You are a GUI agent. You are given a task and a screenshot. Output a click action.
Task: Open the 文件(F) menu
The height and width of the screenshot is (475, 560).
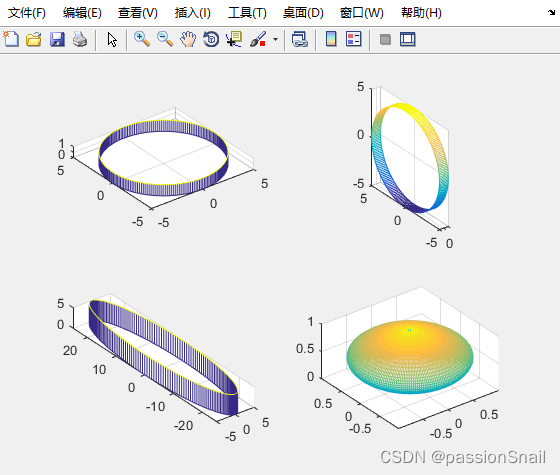coord(27,13)
